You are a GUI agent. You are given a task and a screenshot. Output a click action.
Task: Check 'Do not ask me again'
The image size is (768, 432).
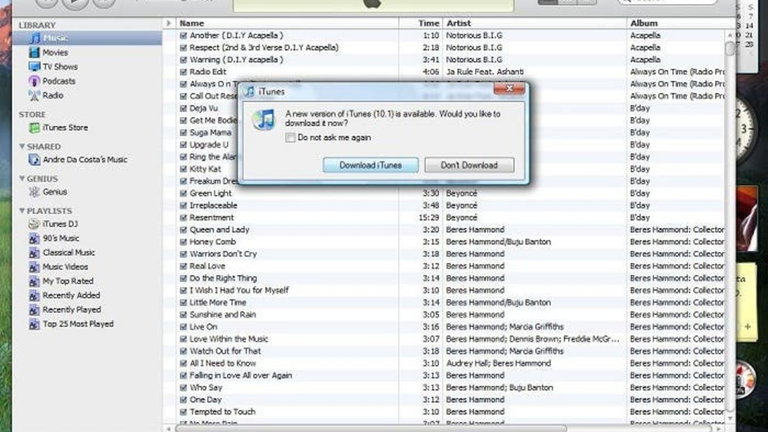290,138
